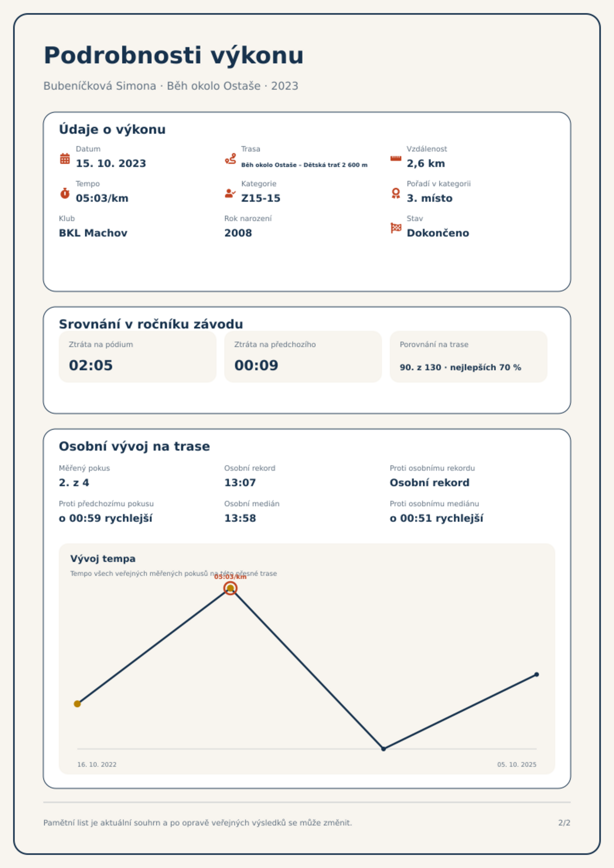The height and width of the screenshot is (868, 614).
Task: Click the person icon next to Kategorie
Action: (x=230, y=193)
